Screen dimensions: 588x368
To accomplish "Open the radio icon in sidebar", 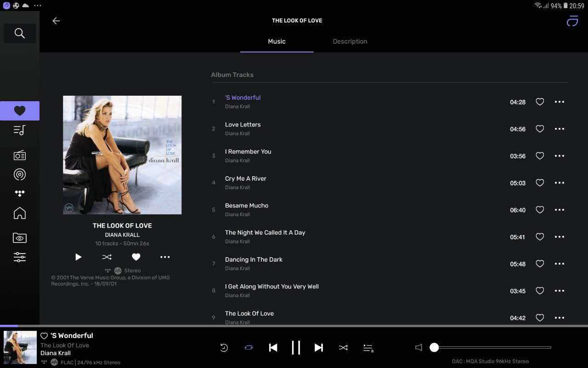I will (19, 155).
